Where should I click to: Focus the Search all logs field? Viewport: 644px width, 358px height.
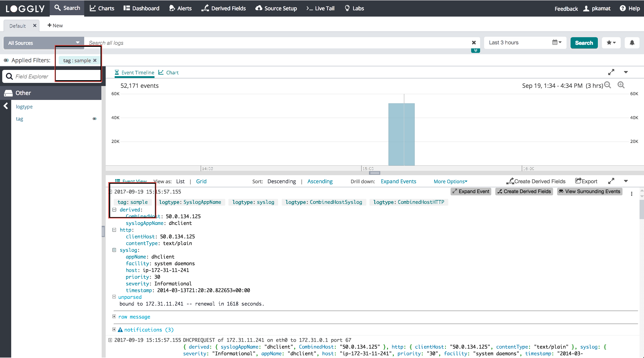(277, 43)
